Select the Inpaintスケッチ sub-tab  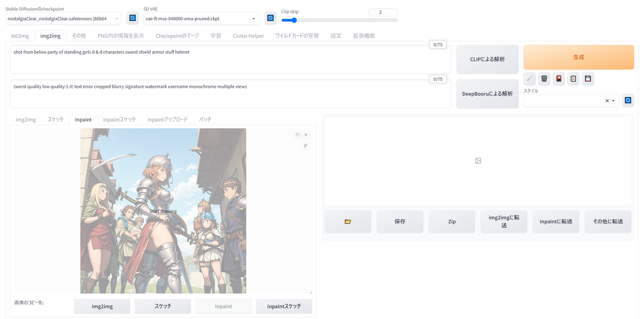pyautogui.click(x=119, y=120)
